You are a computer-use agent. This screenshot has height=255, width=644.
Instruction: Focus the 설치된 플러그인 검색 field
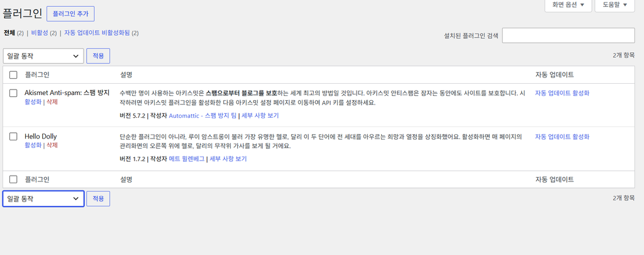tap(569, 35)
